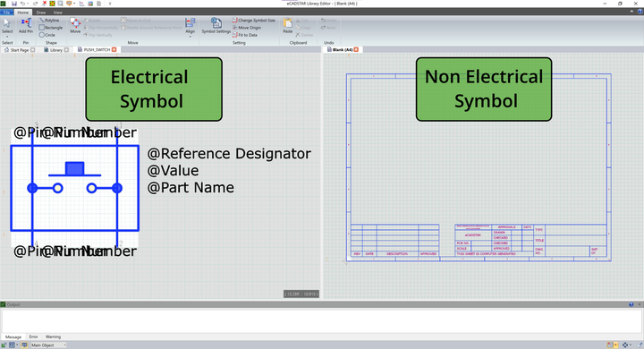The image size is (644, 349).
Task: Open the Main Object combo box
Action: pos(48,345)
